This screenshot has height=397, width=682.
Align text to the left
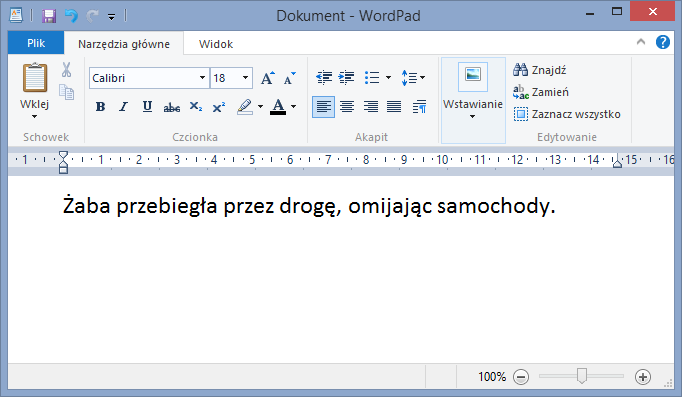pyautogui.click(x=324, y=107)
